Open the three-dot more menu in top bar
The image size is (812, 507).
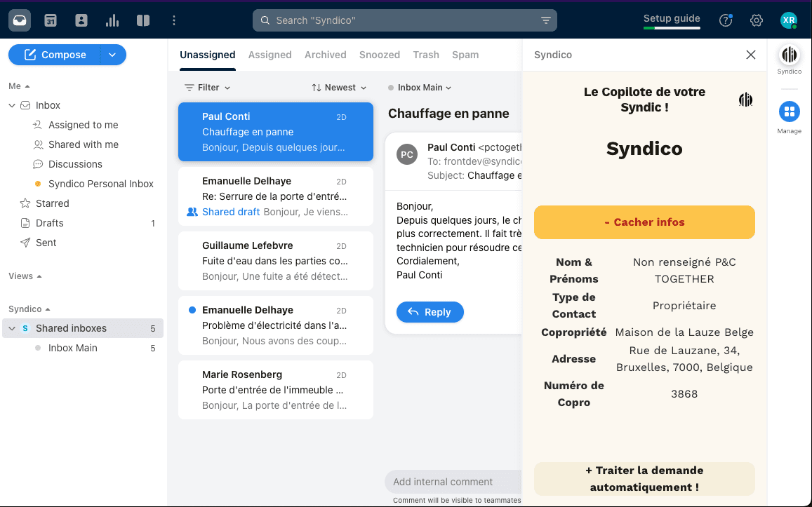[174, 21]
